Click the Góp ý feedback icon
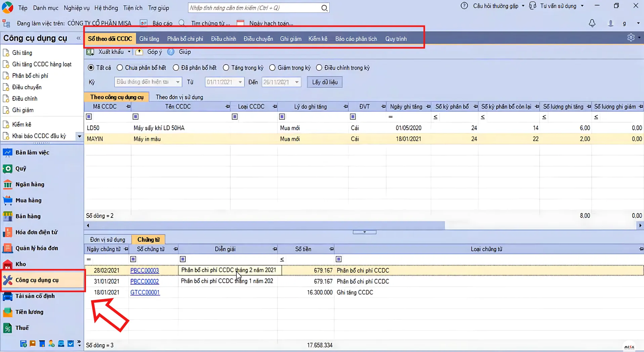 (139, 52)
